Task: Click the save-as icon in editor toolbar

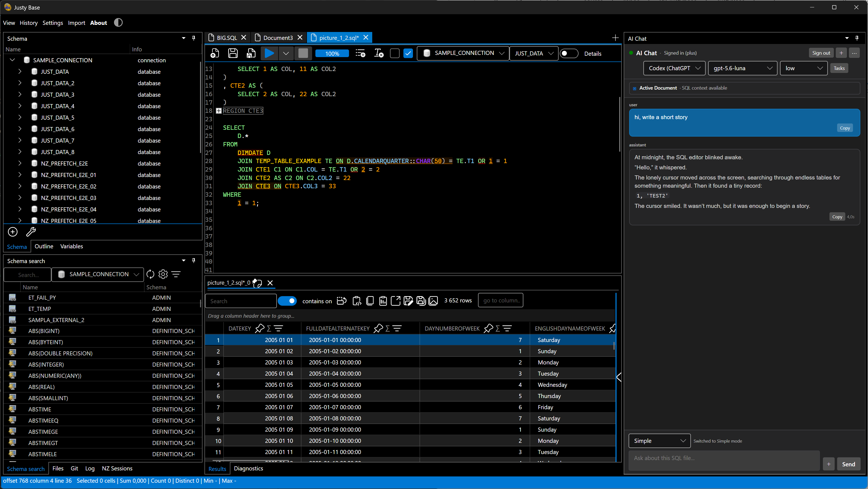Action: (251, 53)
